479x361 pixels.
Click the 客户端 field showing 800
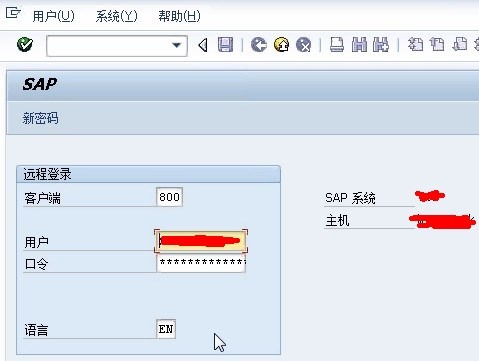tap(169, 197)
